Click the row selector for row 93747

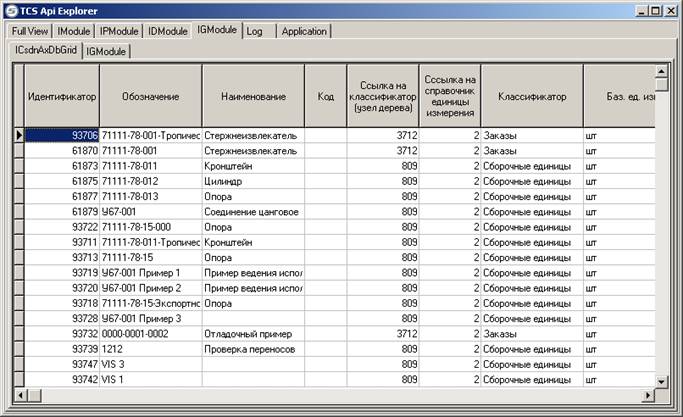(x=18, y=365)
